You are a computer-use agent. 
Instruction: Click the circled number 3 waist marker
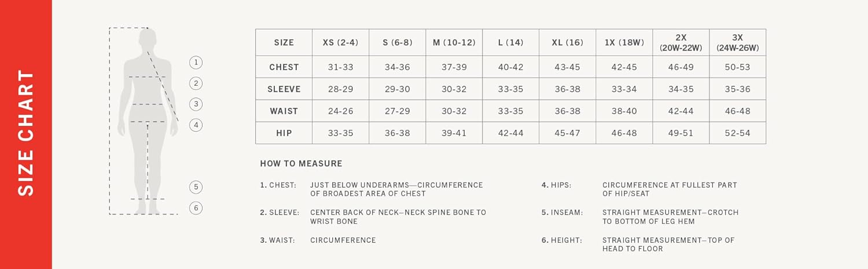coord(196,104)
